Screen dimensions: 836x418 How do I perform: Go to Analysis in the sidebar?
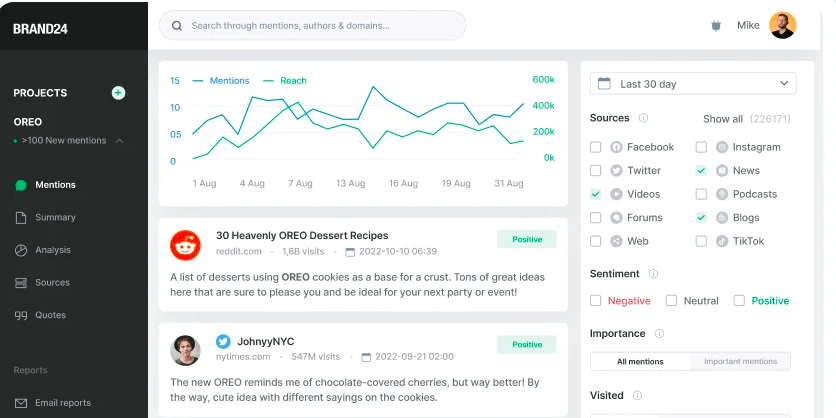[53, 250]
